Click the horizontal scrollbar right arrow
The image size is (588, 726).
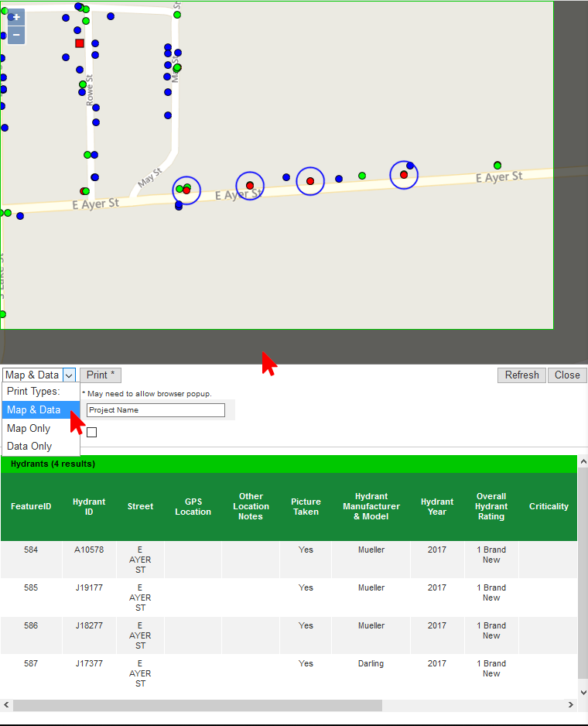pyautogui.click(x=572, y=706)
